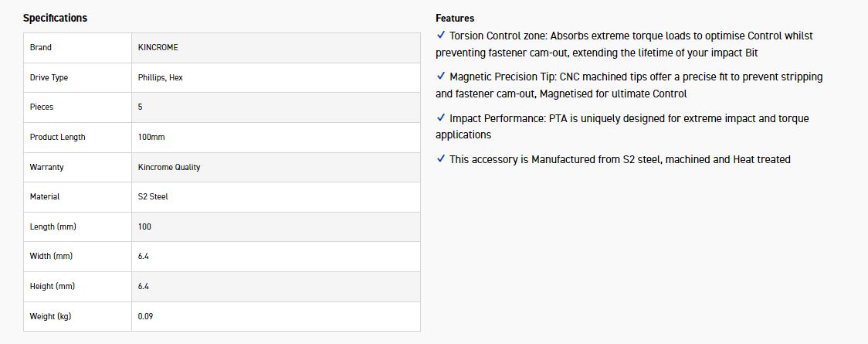Click the Height (mm) label
The height and width of the screenshot is (344, 868).
[x=52, y=286]
